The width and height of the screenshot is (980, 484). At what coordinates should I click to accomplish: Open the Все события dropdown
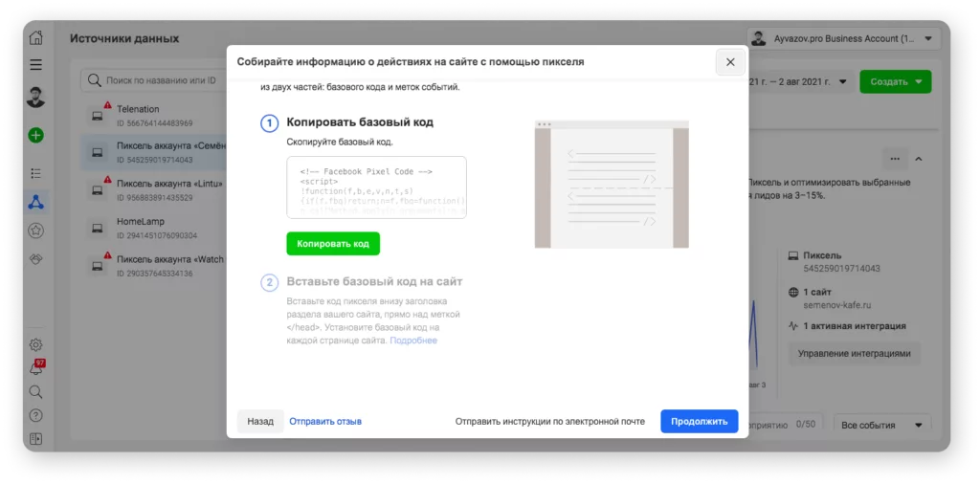click(x=882, y=426)
